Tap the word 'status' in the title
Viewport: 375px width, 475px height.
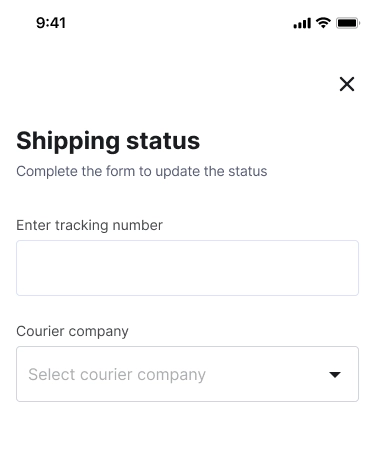(x=163, y=141)
